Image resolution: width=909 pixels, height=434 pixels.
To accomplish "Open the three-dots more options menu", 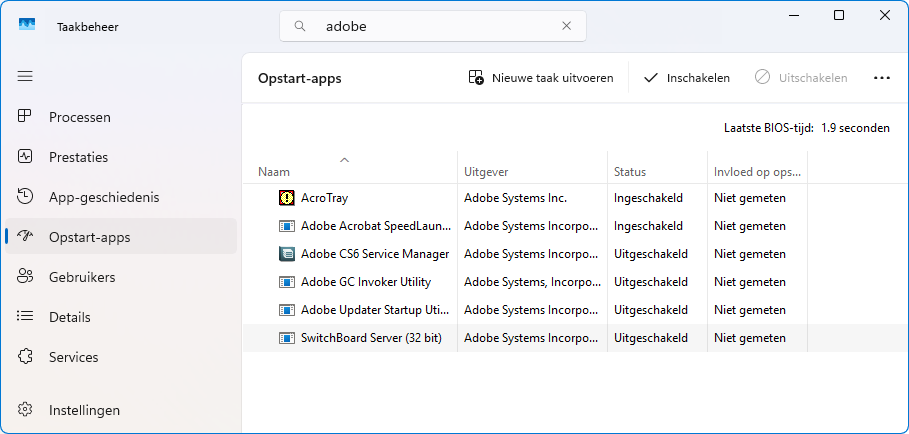I will point(881,78).
